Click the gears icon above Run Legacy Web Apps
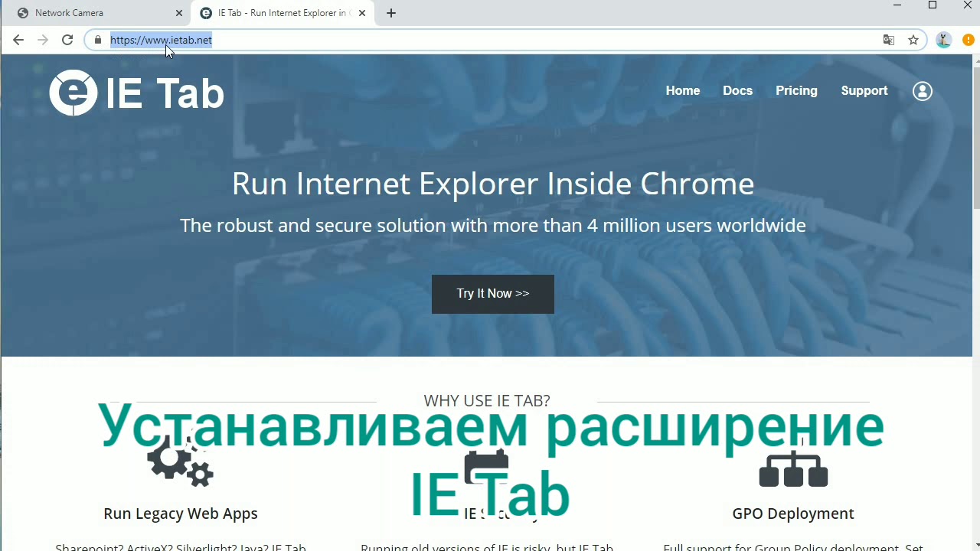This screenshot has width=980, height=551. [x=180, y=461]
